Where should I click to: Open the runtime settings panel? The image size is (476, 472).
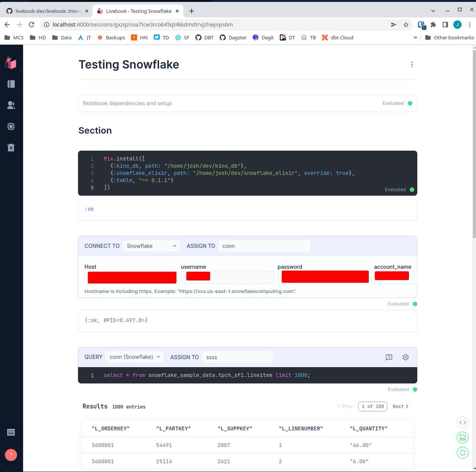pyautogui.click(x=11, y=126)
